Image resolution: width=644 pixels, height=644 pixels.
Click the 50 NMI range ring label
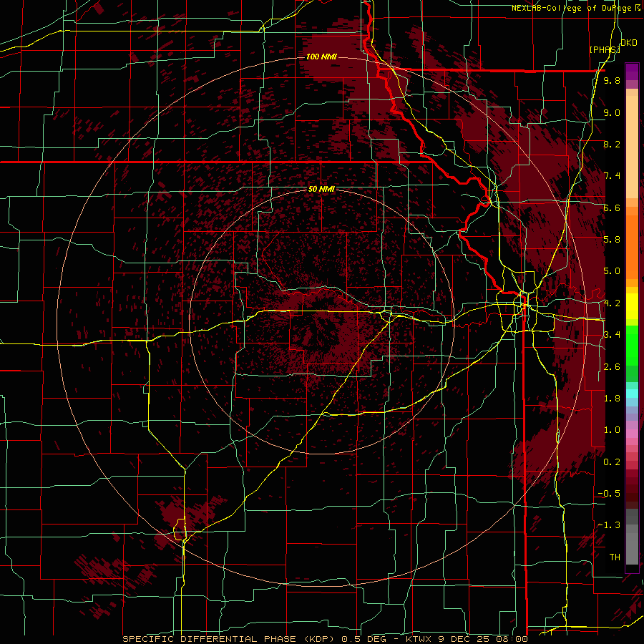[x=321, y=190]
